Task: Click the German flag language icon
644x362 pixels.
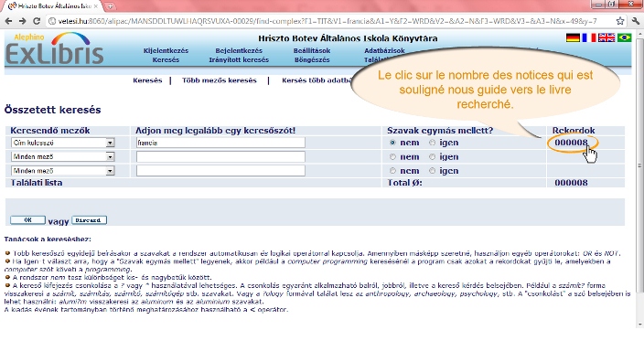Action: click(573, 37)
